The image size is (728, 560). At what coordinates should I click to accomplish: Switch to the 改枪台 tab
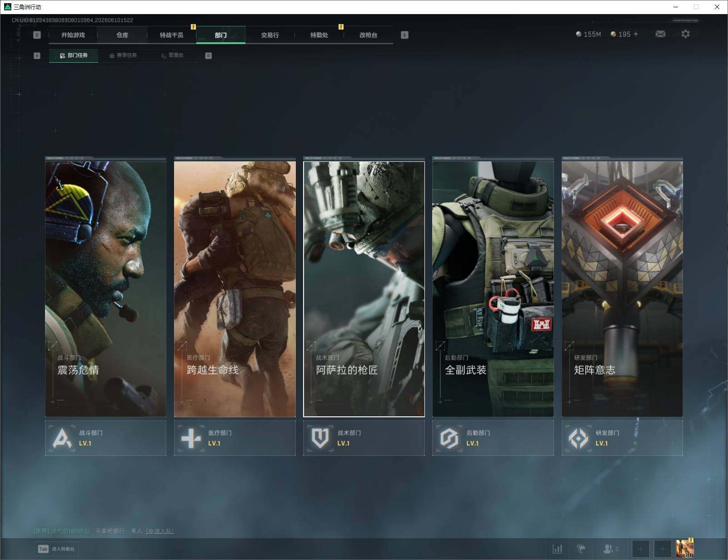click(x=368, y=35)
